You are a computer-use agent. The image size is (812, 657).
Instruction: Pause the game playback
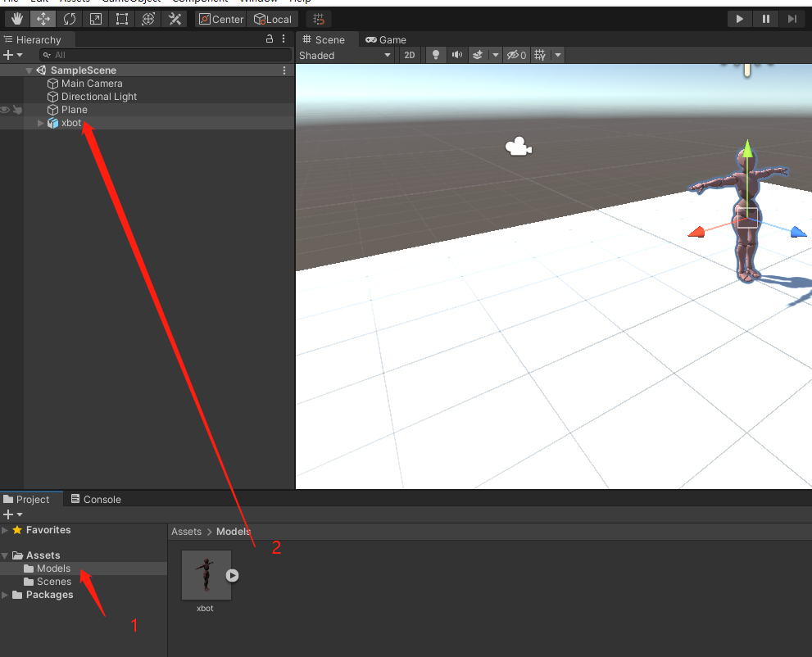766,19
